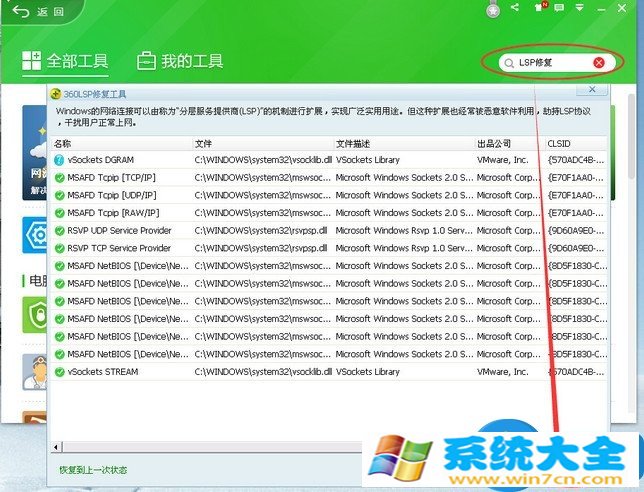Select the vSockets STREAM entry
This screenshot has width=644, height=492.
[103, 372]
